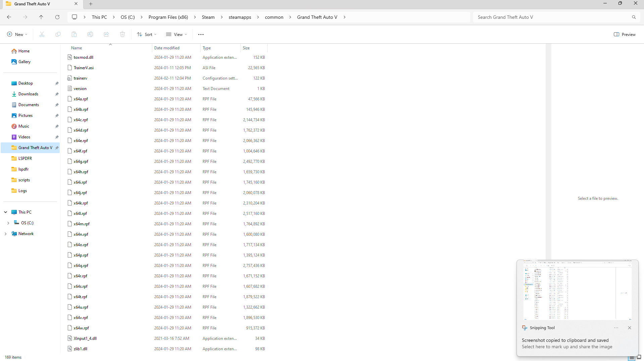Click the Cut icon in toolbar

pos(42,34)
